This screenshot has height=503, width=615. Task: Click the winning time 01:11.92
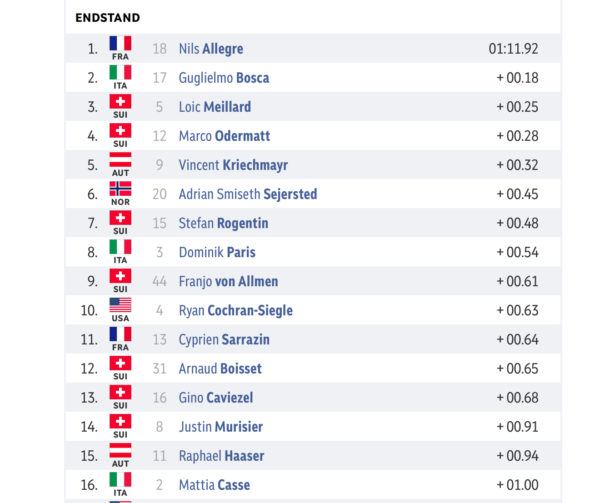point(513,49)
